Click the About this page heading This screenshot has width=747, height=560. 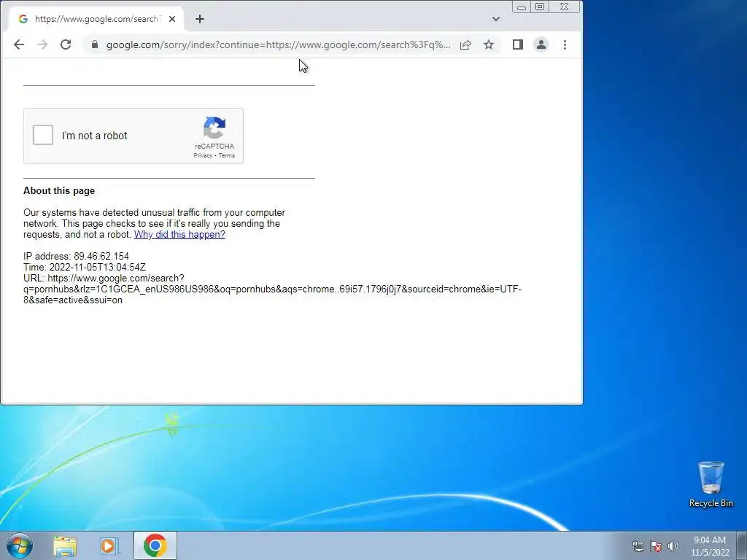(59, 191)
